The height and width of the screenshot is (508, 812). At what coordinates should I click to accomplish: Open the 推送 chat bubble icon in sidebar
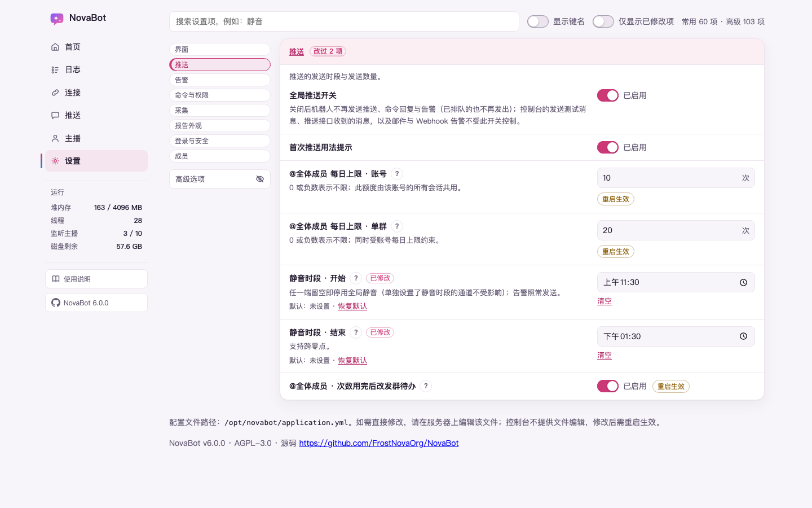click(55, 115)
